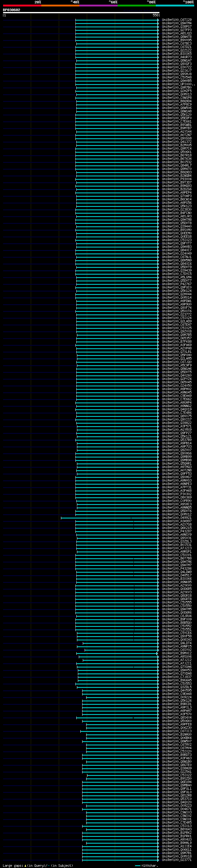Viewport: 197px width, 868px height.
Task: Open hit UniRef100_C7E661
Action: pos(177,121)
